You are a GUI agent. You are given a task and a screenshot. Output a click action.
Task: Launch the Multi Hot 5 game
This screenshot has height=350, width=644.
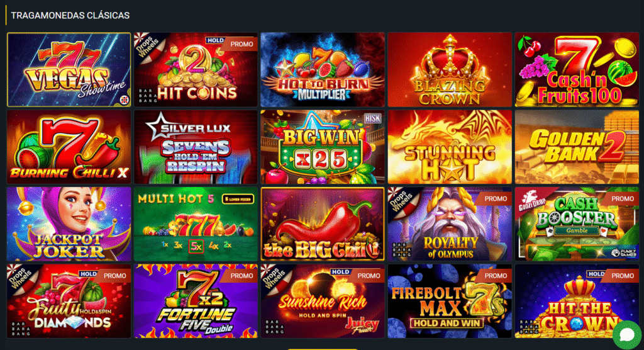(196, 224)
